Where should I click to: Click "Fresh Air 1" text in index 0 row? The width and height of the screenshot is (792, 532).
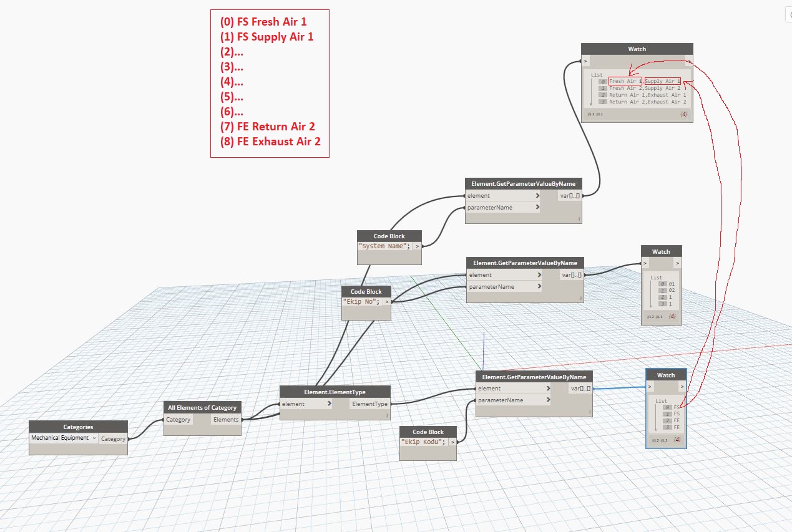(625, 82)
